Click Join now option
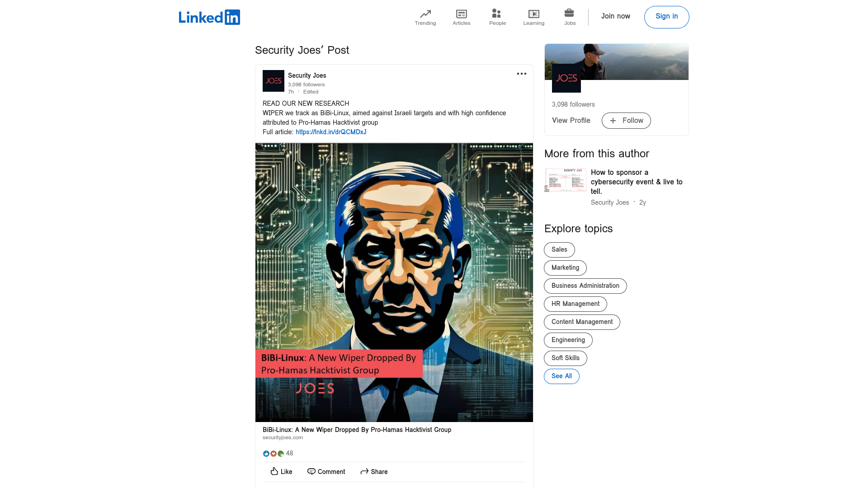868x488 pixels. 615,17
